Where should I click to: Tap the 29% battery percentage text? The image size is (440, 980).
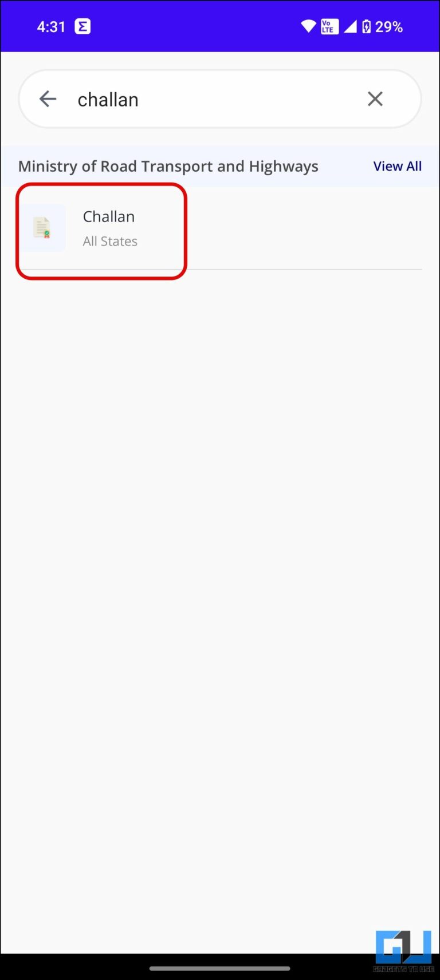click(x=389, y=27)
